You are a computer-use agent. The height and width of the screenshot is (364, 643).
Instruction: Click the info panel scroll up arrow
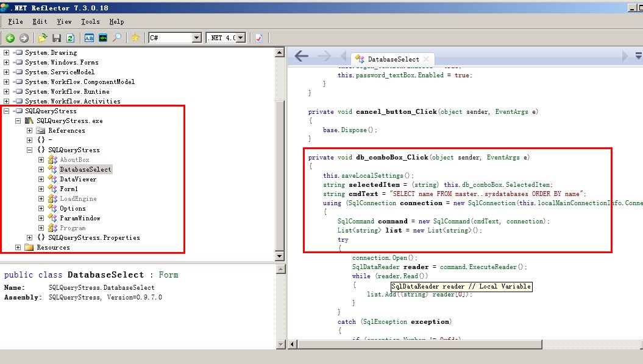tap(282, 269)
